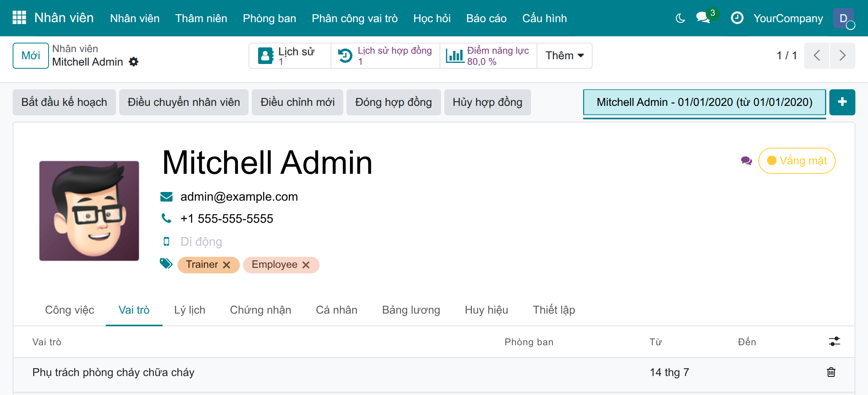Expand the Thêm dropdown

tap(565, 56)
